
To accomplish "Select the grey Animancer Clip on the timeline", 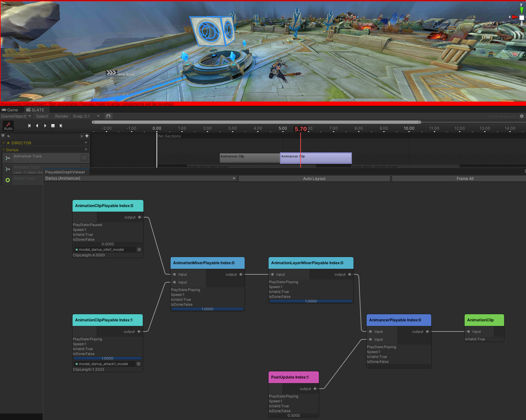I will click(x=250, y=158).
